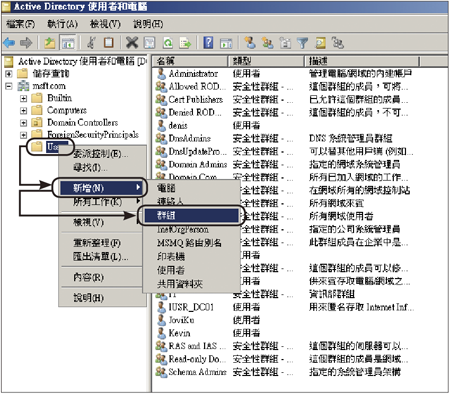The width and height of the screenshot is (450, 394).
Task: Open 所有工作(K) in the context menu
Action: (x=102, y=202)
